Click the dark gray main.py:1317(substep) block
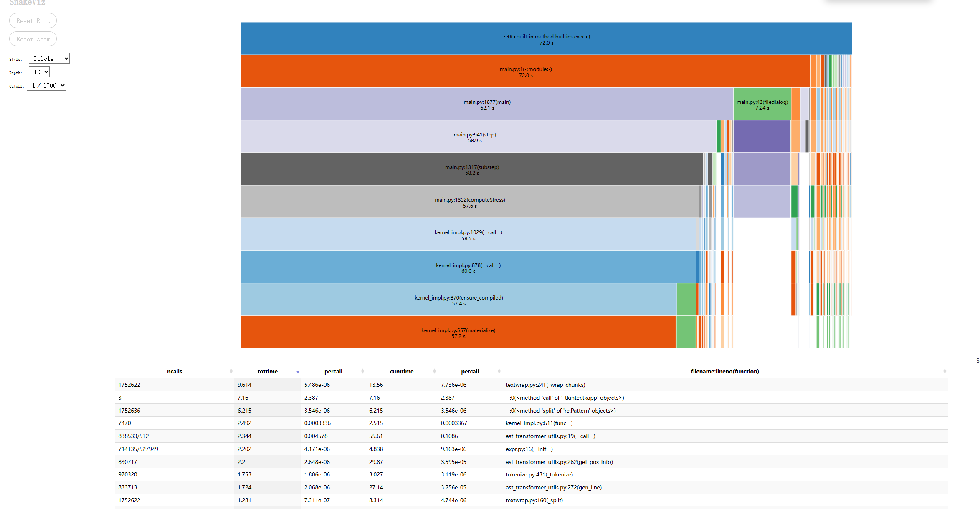The image size is (980, 509). click(x=472, y=169)
